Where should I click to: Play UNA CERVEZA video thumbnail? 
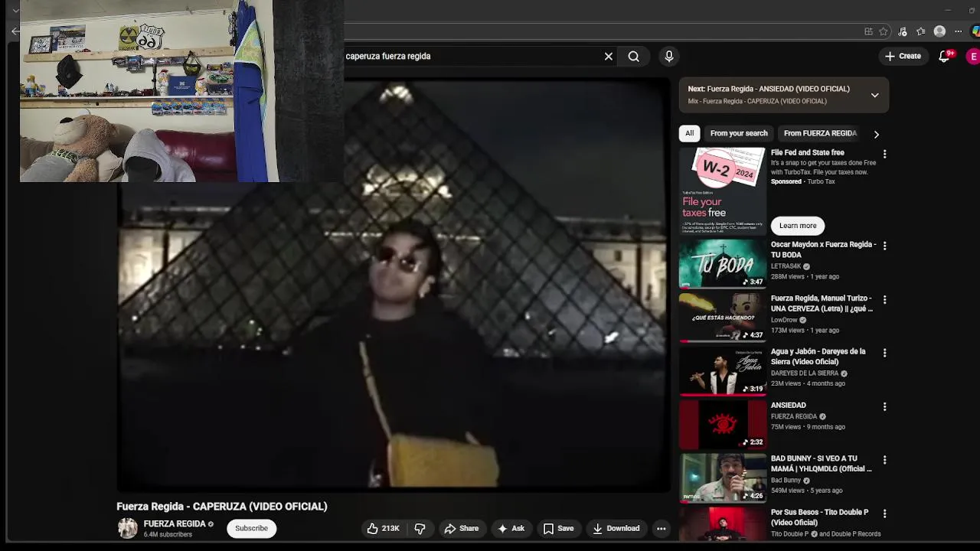(x=723, y=317)
